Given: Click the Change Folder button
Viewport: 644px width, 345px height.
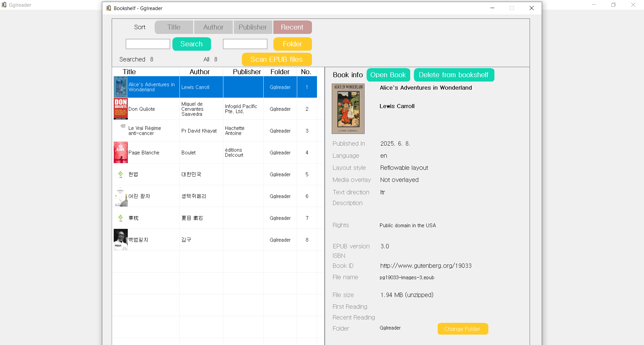Looking at the screenshot, I should tap(462, 329).
